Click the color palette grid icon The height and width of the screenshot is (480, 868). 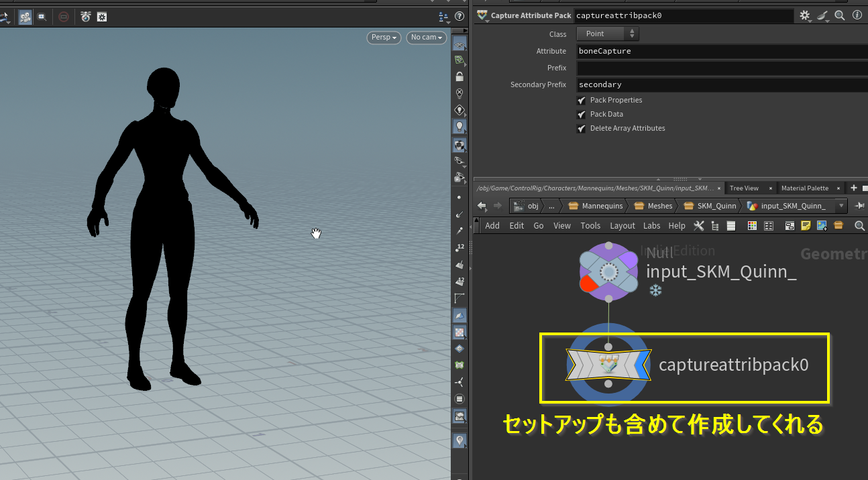[x=752, y=226]
